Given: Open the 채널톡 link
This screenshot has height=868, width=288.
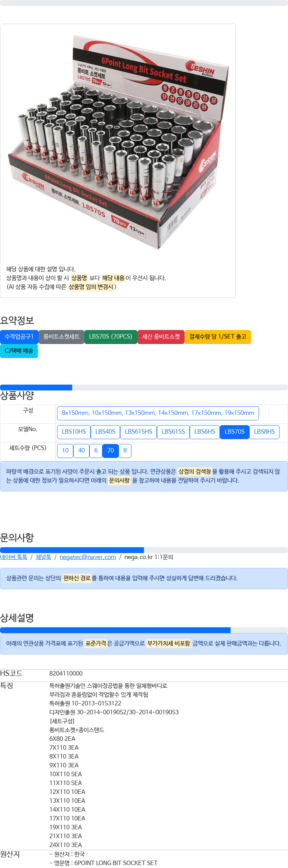Looking at the screenshot, I should [x=43, y=557].
